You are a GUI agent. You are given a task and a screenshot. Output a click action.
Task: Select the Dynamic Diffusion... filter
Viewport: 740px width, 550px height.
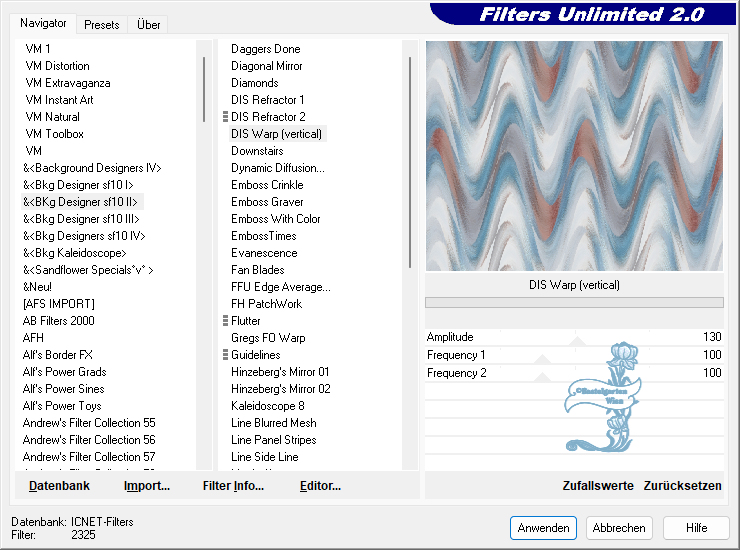click(278, 168)
